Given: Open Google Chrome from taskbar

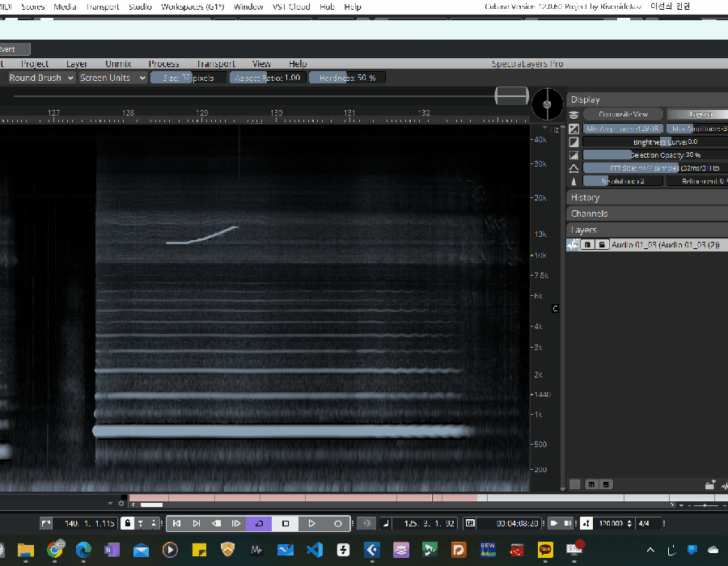Looking at the screenshot, I should (55, 550).
